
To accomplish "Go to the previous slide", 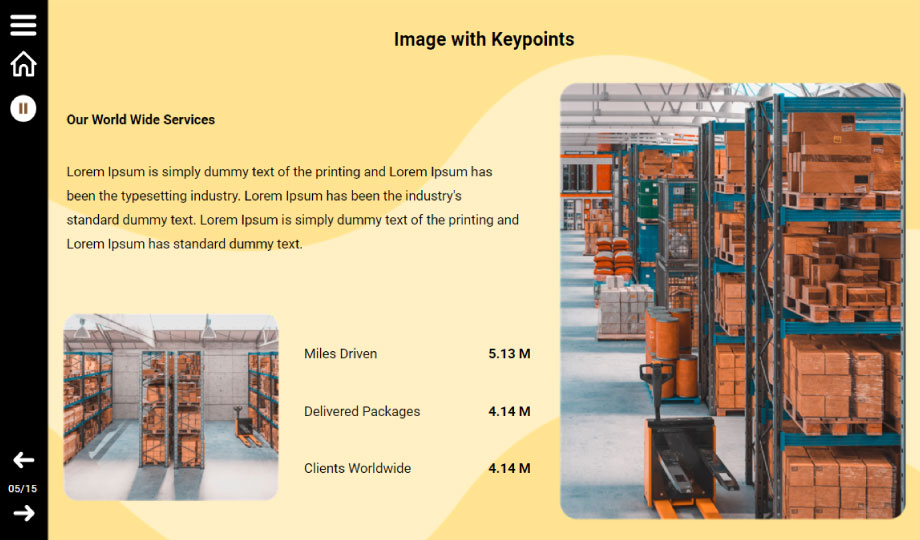I will (x=23, y=460).
